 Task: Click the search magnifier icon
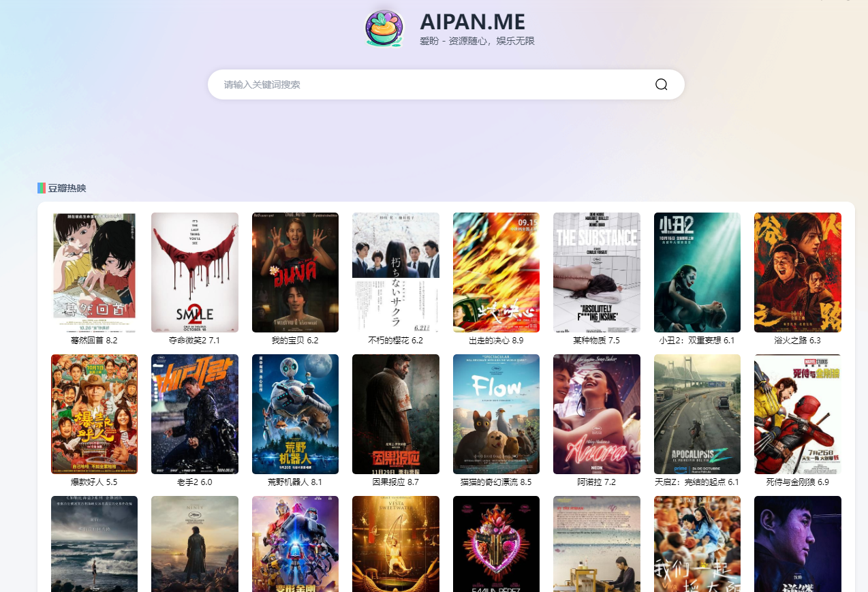coord(661,84)
